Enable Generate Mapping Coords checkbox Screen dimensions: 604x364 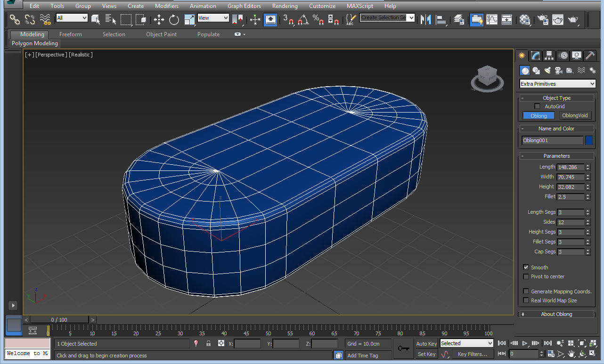coord(526,291)
